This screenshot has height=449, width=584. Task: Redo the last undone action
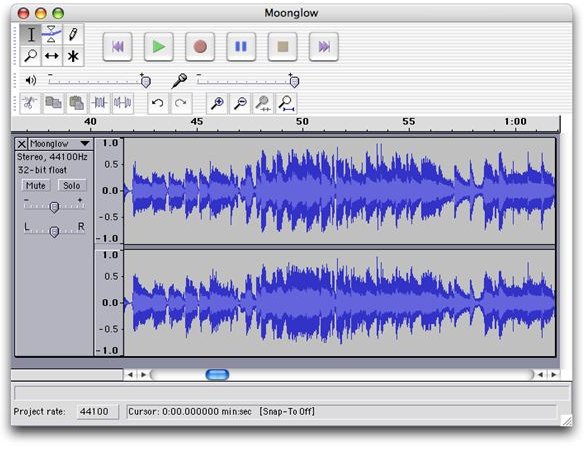tap(181, 103)
